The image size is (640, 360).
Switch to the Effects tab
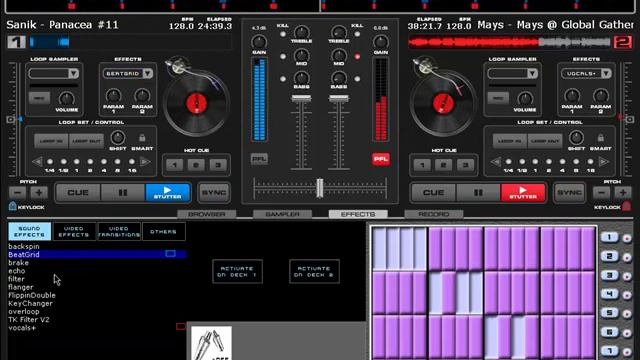click(x=358, y=214)
